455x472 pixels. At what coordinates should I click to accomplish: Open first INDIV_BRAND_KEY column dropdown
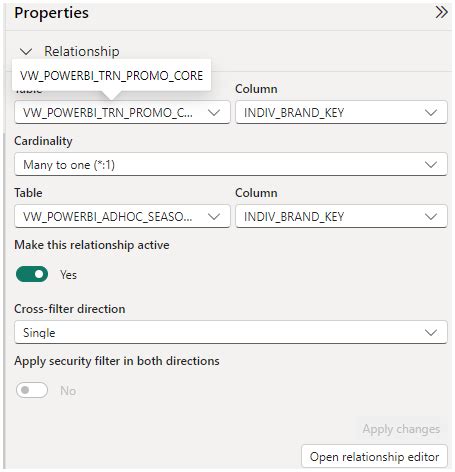pos(341,113)
